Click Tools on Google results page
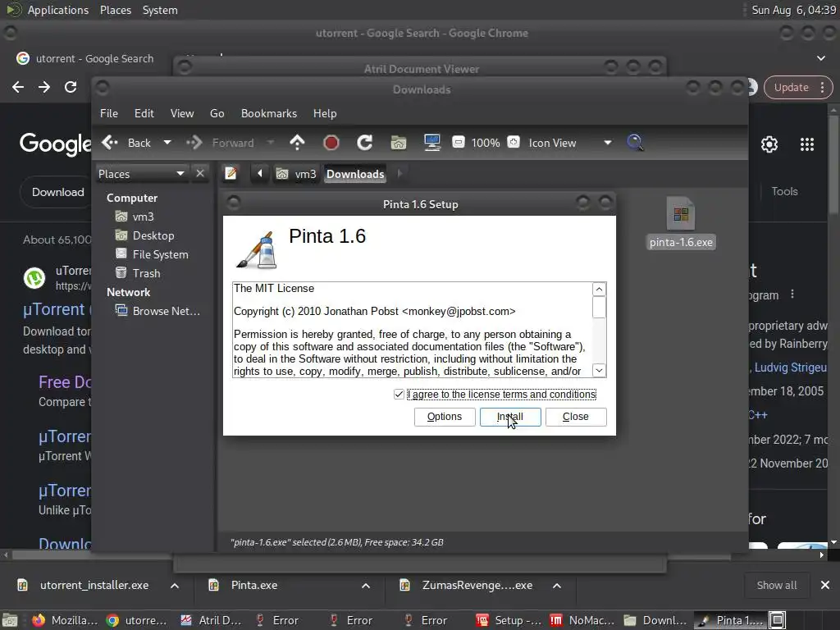Image resolution: width=840 pixels, height=630 pixels. point(784,191)
